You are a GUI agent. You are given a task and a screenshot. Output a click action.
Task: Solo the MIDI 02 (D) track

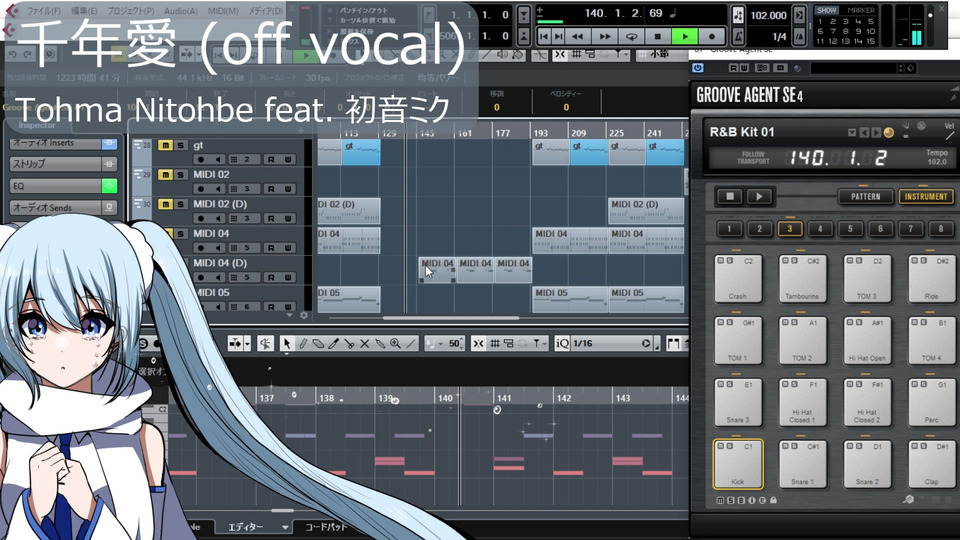click(x=181, y=204)
